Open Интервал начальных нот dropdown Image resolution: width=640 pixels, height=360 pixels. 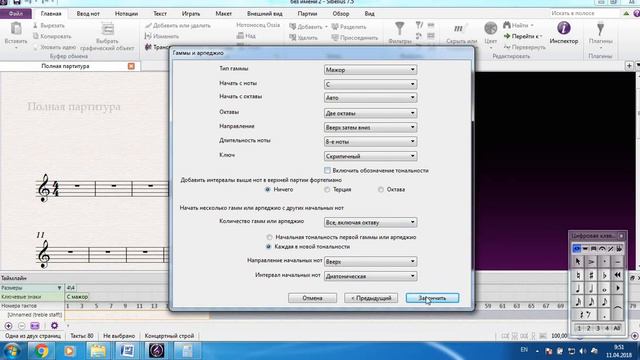(x=370, y=276)
